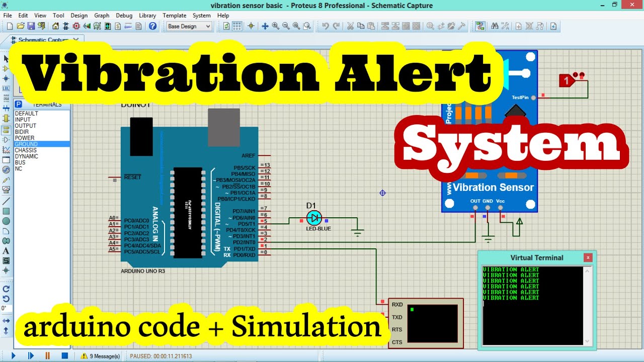Click the Pan (center at cursor) icon

click(265, 26)
